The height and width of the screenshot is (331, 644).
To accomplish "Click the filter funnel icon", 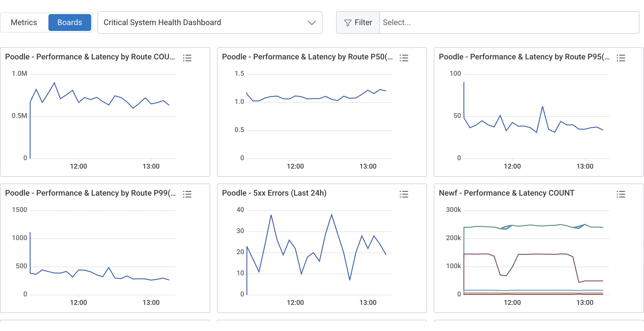I will click(x=348, y=22).
